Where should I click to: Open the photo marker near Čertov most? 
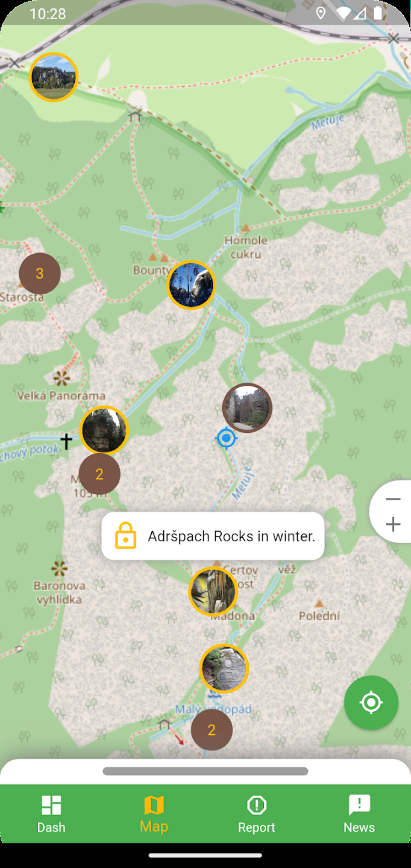(213, 591)
